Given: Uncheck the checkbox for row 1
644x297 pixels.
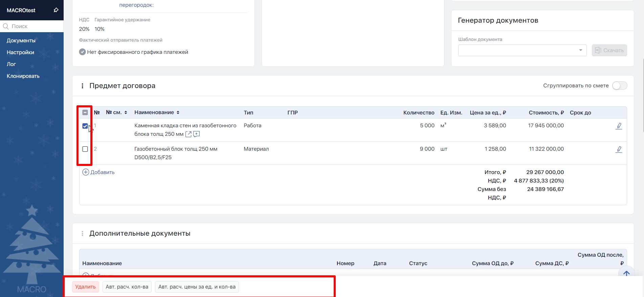Looking at the screenshot, I should [85, 126].
